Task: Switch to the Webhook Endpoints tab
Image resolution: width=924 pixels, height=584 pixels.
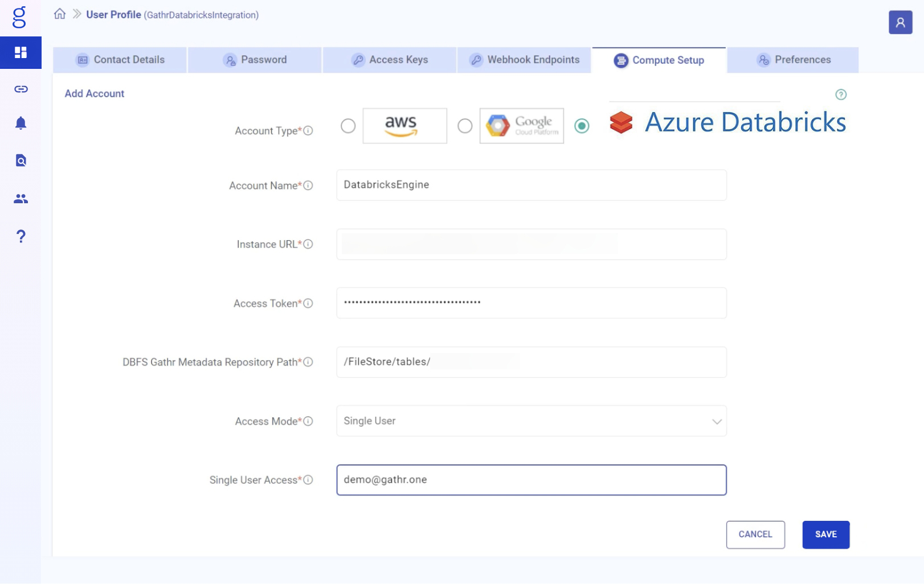Action: pyautogui.click(x=524, y=60)
